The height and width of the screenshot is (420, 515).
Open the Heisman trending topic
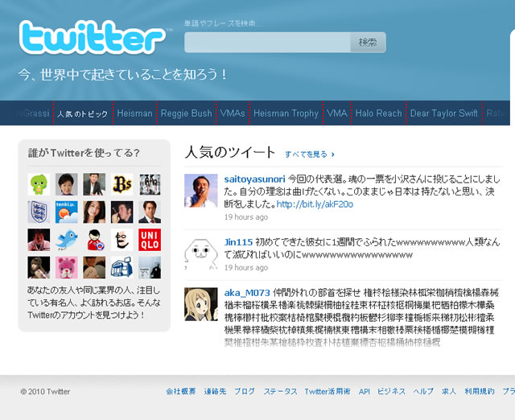click(134, 113)
